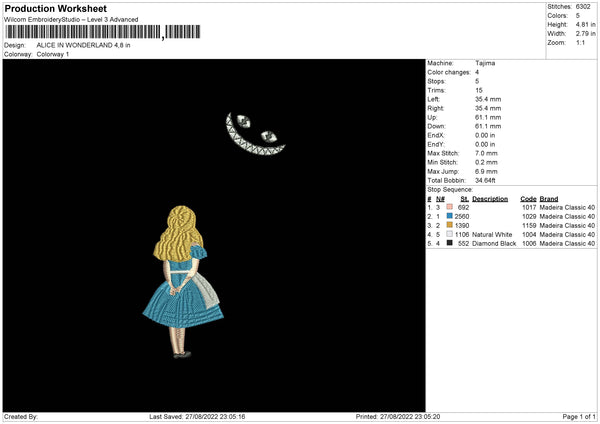Click the Code column header
This screenshot has width=600, height=424.
pos(528,199)
